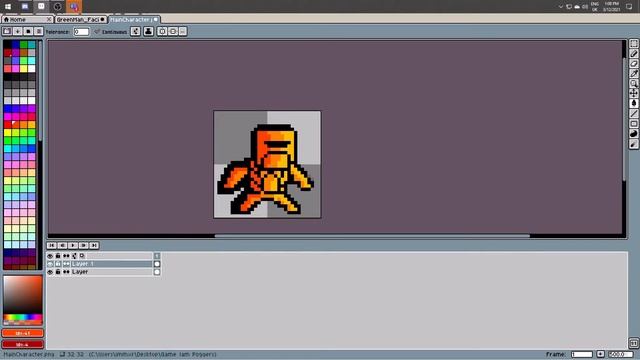Show hidden system tray icons
The height and width of the screenshot is (360, 640).
560,7
